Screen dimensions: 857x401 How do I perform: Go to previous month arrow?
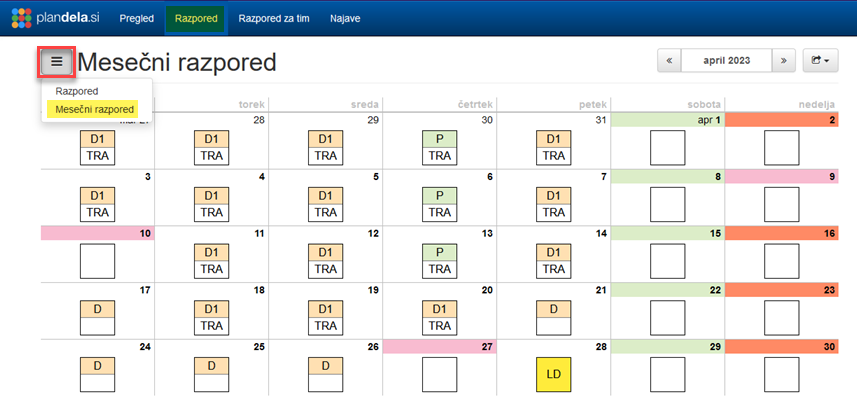[x=669, y=61]
